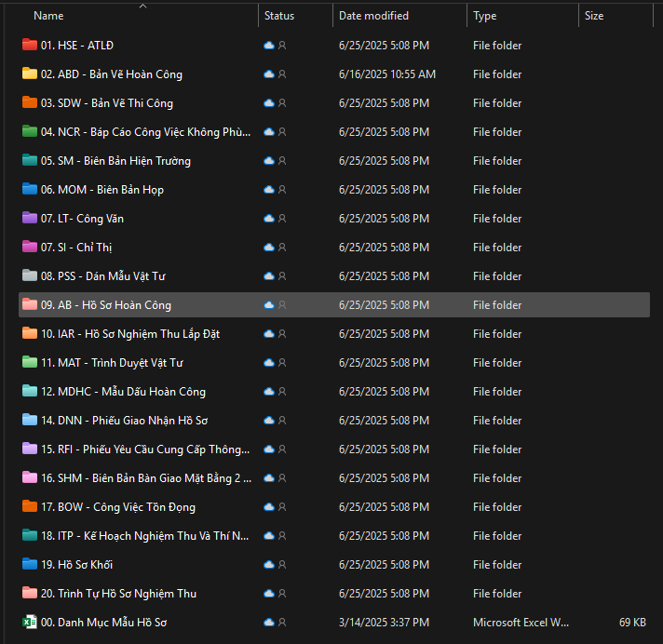The height and width of the screenshot is (644, 663).
Task: Click the blue 19. Hồ Sơ Khối folder icon
Action: 29,564
